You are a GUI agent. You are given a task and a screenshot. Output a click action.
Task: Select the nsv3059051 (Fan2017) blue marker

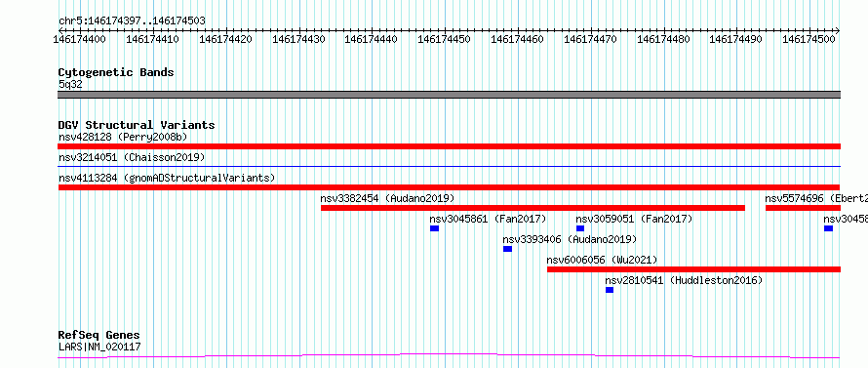tap(580, 228)
